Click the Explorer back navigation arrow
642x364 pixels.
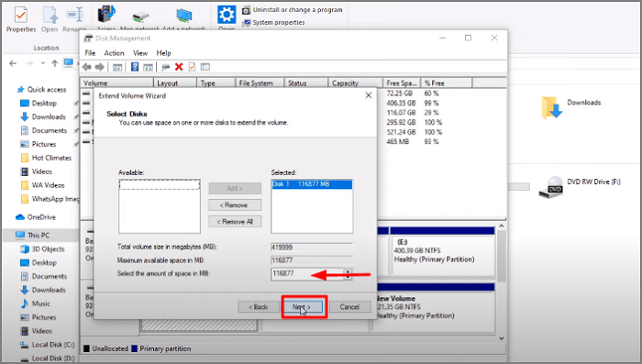pos(13,63)
